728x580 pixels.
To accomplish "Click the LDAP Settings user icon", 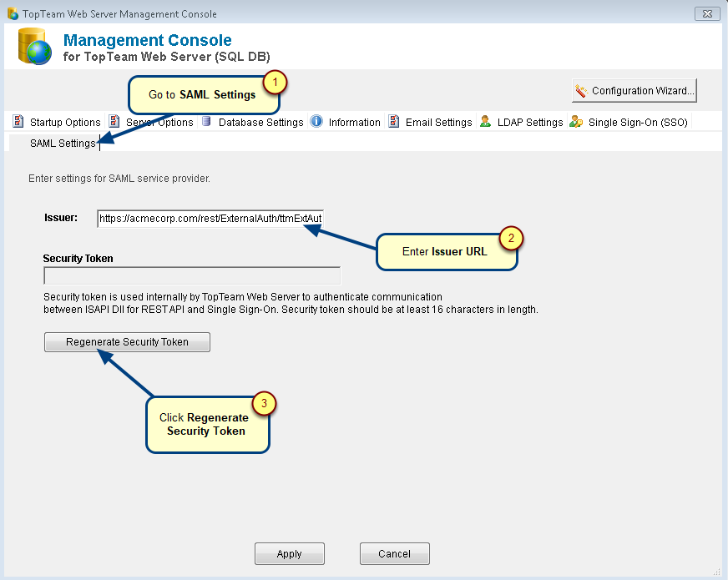I will [485, 122].
